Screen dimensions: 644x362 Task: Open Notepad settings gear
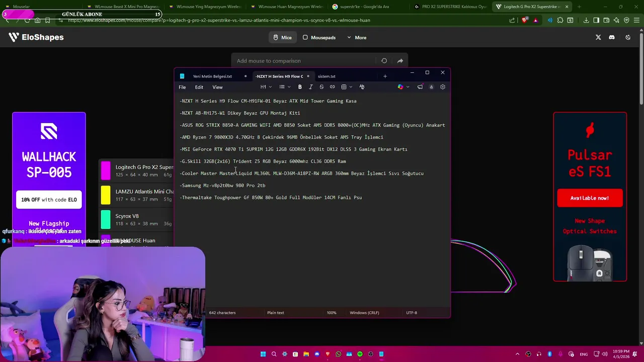pos(443,87)
